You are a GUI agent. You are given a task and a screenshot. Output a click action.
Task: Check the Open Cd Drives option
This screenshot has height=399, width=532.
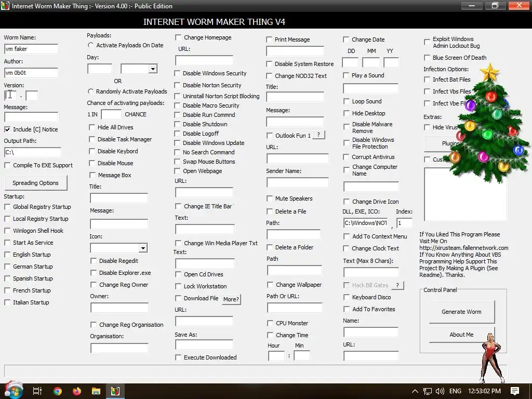pyautogui.click(x=178, y=274)
